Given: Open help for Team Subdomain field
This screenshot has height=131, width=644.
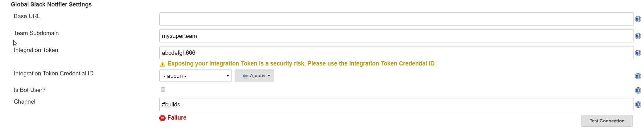Looking at the screenshot, I should [638, 36].
